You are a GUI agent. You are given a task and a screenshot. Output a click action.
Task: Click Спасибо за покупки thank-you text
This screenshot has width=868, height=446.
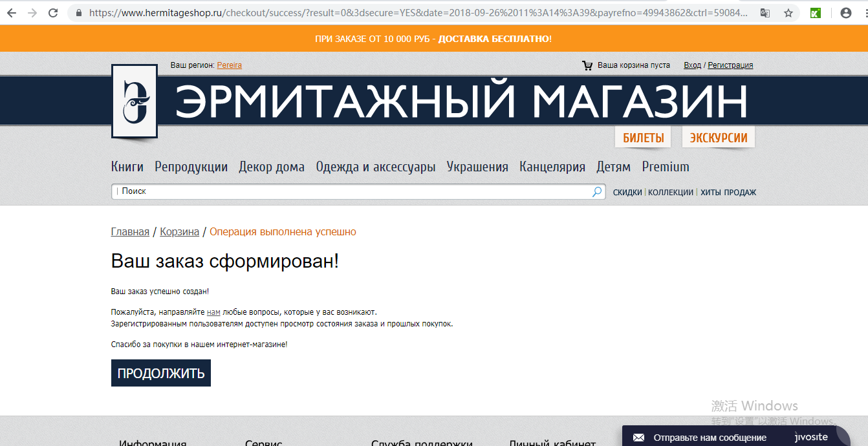pyautogui.click(x=199, y=345)
